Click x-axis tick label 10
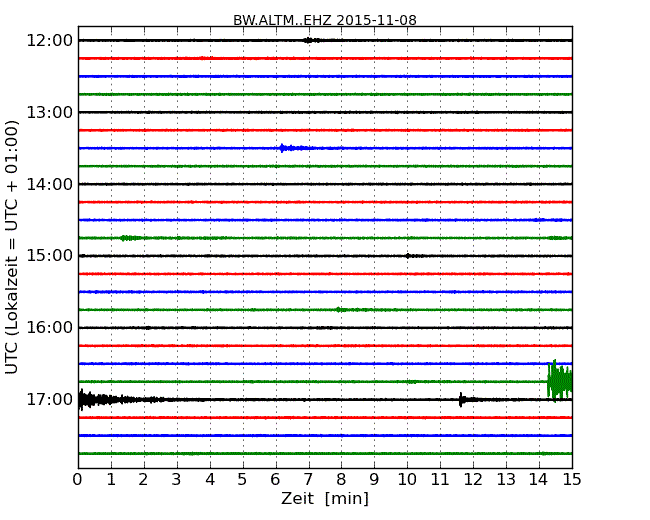 click(407, 480)
